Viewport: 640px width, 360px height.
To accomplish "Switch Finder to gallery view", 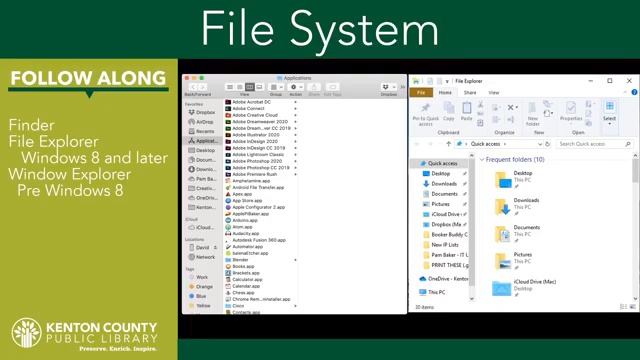I will point(259,87).
